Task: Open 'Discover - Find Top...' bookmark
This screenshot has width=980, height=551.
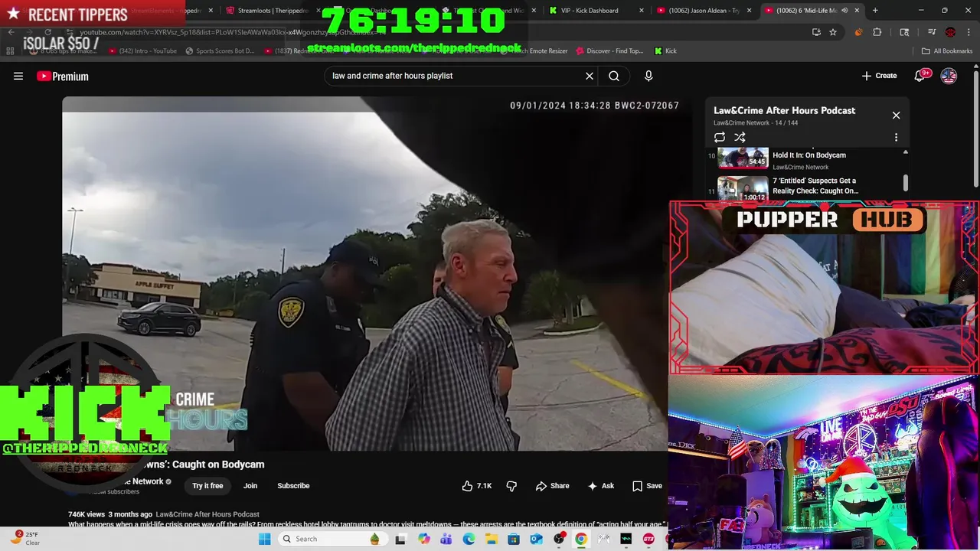Action: [609, 51]
